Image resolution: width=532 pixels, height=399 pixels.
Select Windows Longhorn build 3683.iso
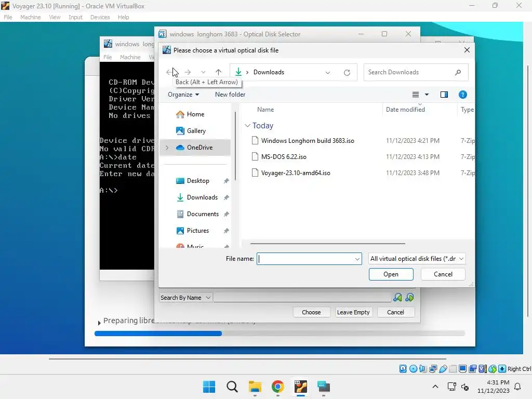(308, 140)
